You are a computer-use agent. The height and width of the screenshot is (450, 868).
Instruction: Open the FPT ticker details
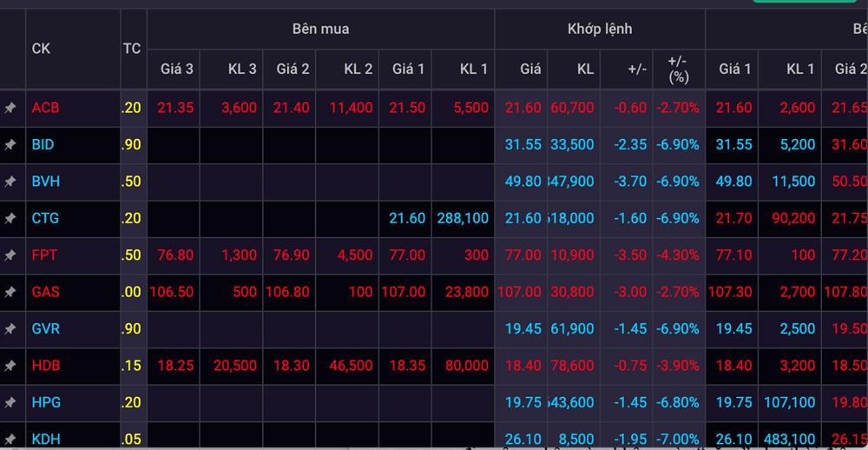click(45, 255)
